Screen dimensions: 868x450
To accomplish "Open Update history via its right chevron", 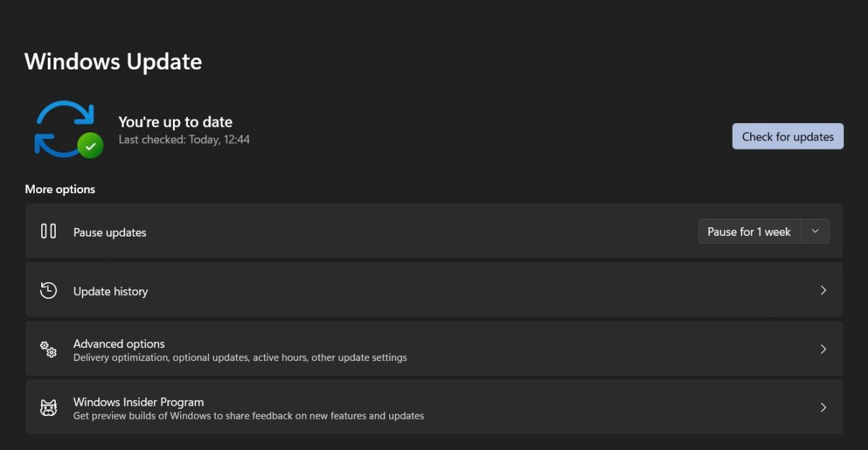I will pos(823,290).
